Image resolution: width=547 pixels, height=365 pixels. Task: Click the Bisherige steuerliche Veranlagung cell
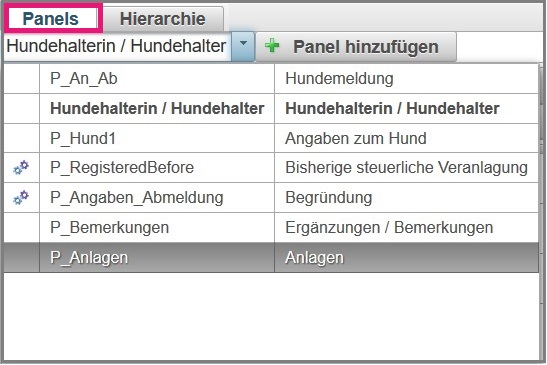[406, 167]
